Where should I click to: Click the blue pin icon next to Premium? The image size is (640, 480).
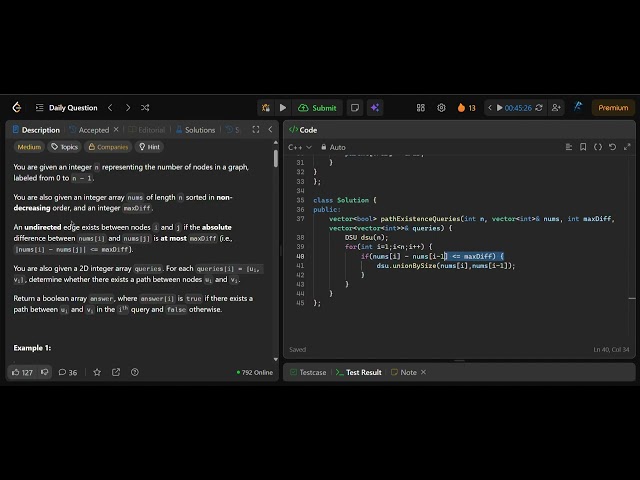[x=578, y=107]
